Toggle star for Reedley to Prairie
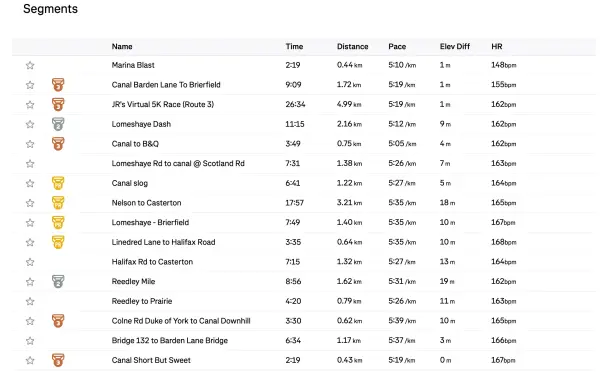Image resolution: width=607 pixels, height=380 pixels. (30, 301)
